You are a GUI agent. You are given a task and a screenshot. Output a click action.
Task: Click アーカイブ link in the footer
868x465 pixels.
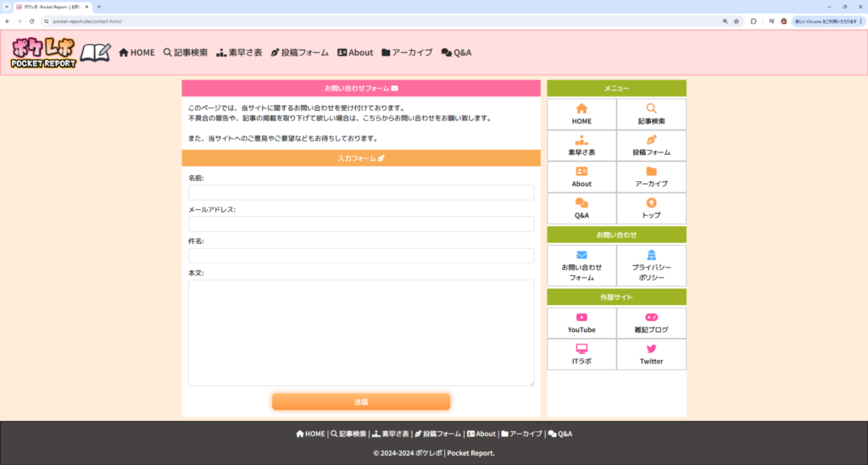point(522,434)
